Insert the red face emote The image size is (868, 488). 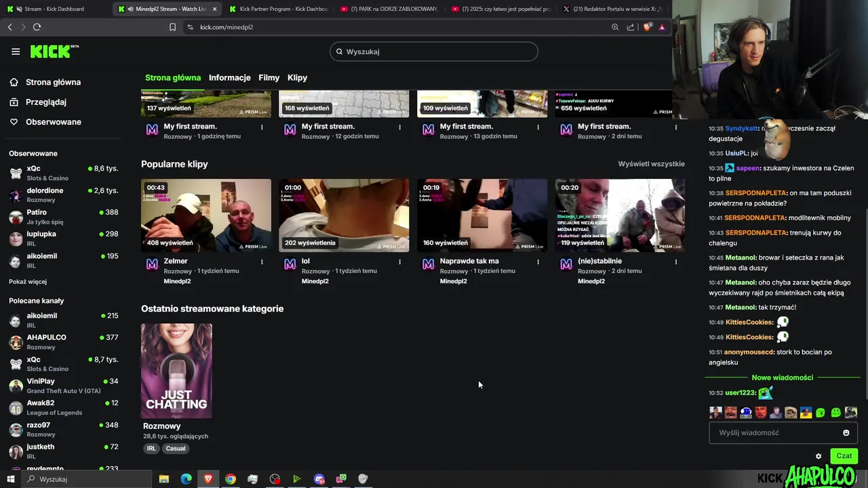[x=761, y=412]
